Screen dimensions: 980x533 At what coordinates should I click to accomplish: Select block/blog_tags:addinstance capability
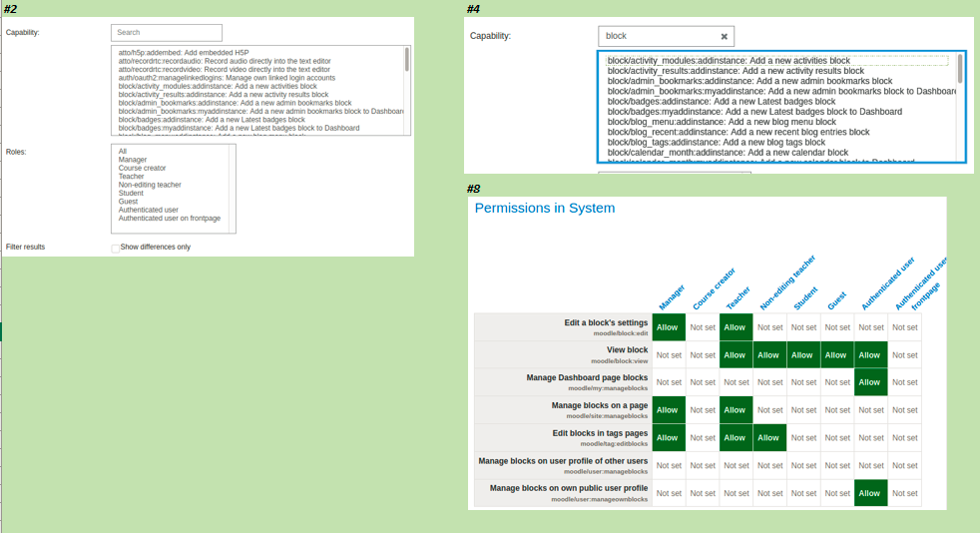coord(717,143)
